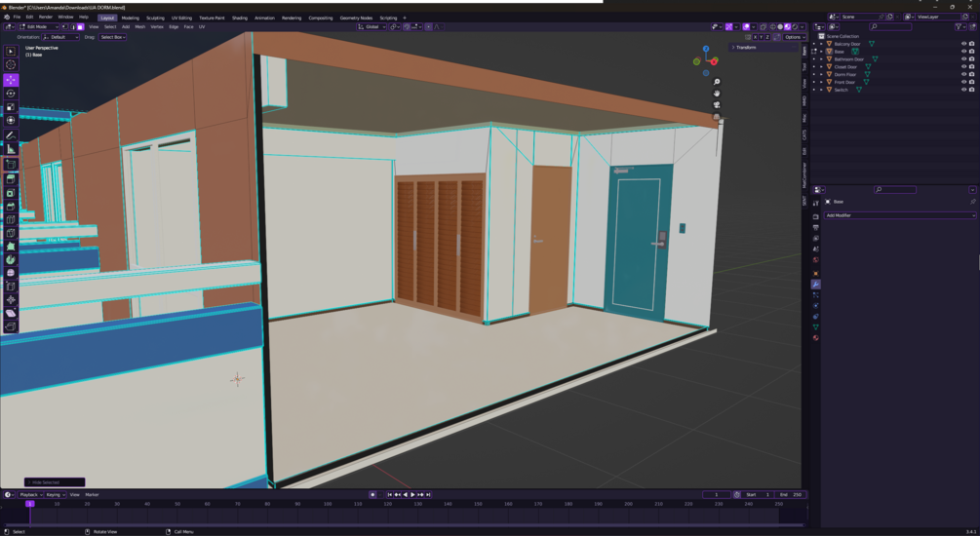Select the Select Box tool

click(x=11, y=52)
